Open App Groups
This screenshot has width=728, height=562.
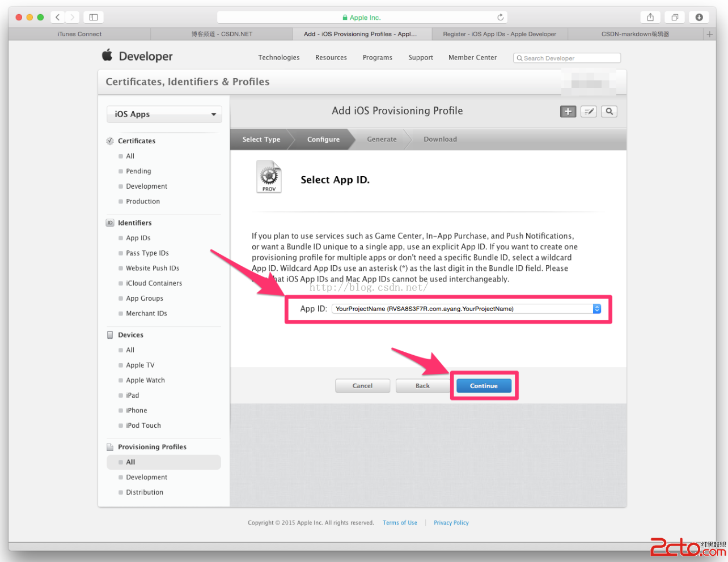[x=144, y=299]
